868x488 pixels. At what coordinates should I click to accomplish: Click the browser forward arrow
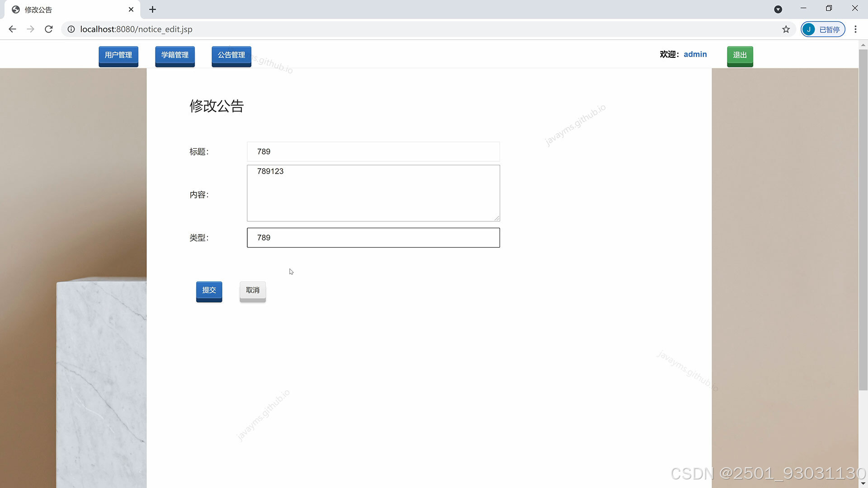30,29
